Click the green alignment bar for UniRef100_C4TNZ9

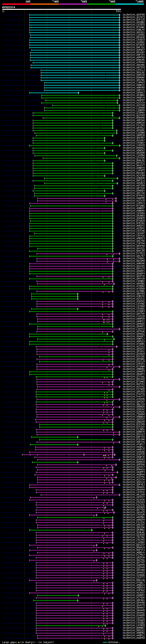tap(71, 625)
